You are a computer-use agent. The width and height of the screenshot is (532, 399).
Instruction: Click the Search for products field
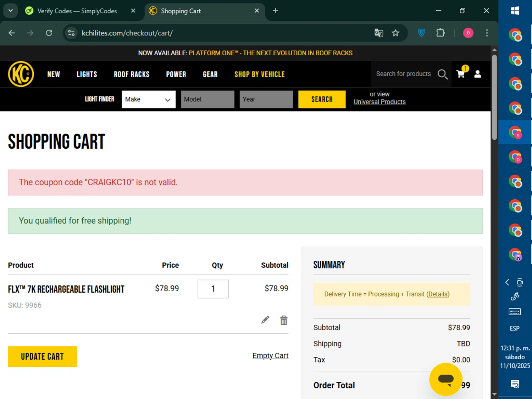coord(404,74)
